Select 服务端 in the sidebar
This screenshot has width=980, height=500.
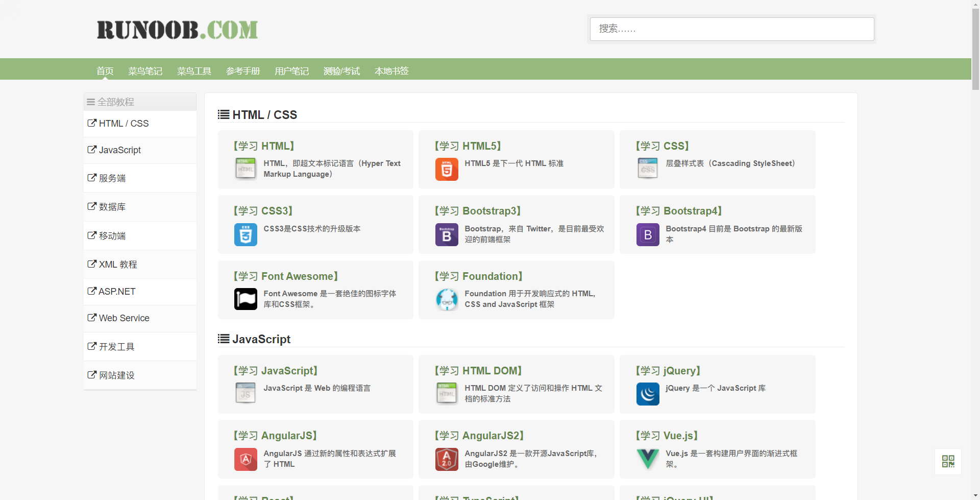[140, 178]
